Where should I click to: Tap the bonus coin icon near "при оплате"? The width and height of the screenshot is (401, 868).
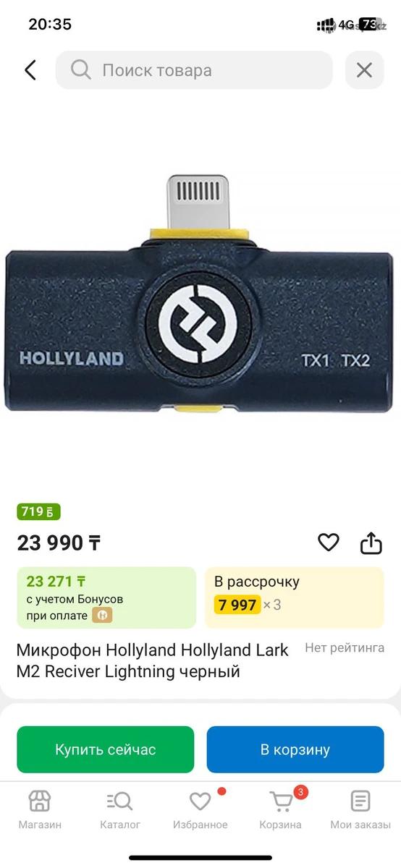click(x=102, y=616)
